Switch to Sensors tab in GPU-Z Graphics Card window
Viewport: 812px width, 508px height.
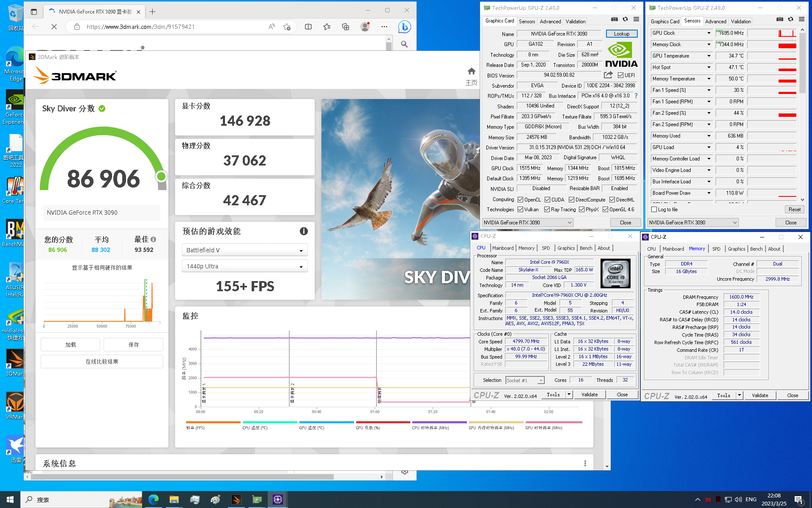tap(527, 22)
